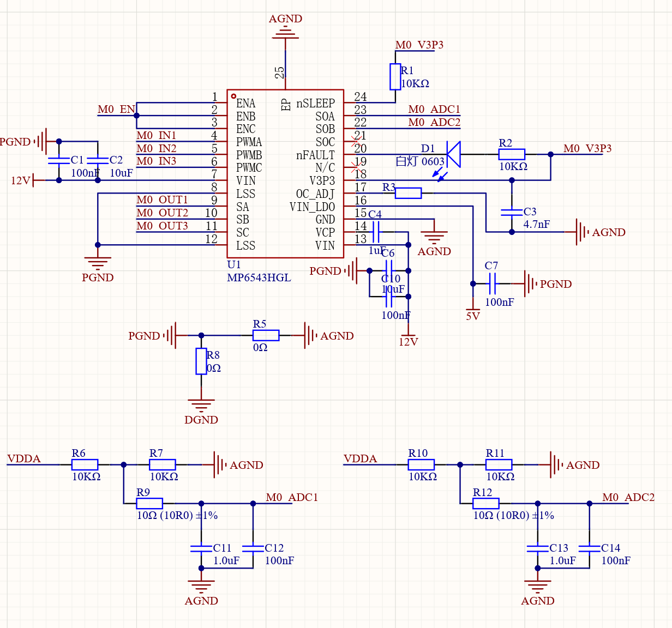Select the R6 10KΩ resistor symbol
Image resolution: width=672 pixels, height=628 pixels.
(x=85, y=464)
